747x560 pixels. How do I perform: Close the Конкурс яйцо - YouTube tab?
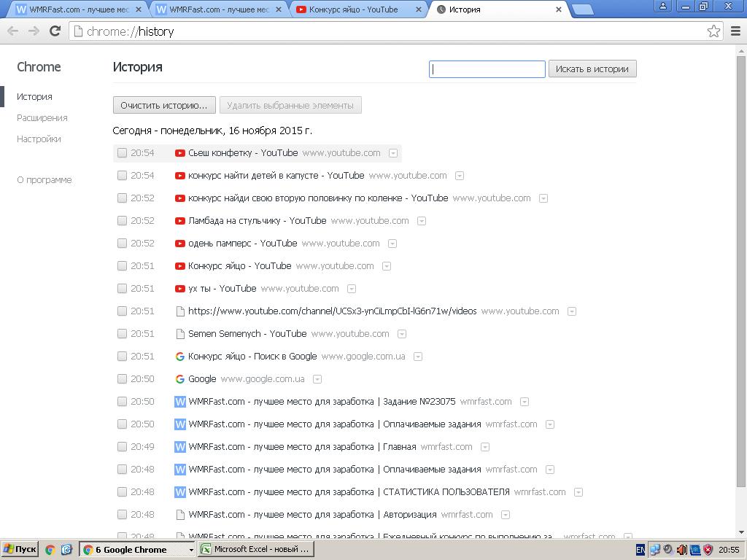click(418, 9)
